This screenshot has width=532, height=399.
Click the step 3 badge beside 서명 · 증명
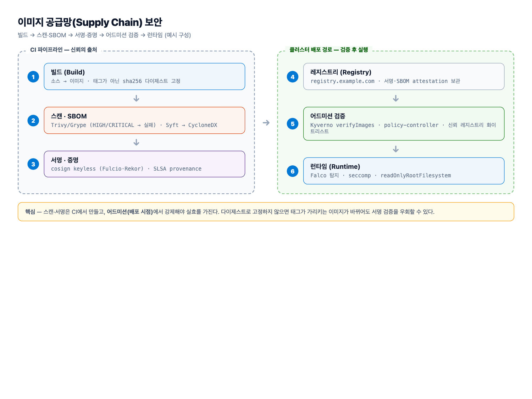tap(33, 164)
